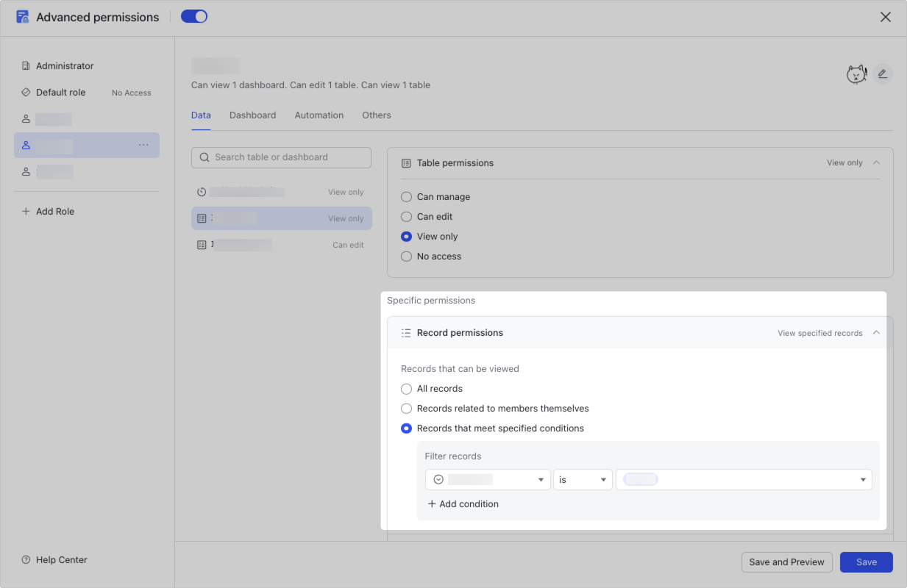The image size is (907, 588).
Task: Close the Advanced permissions dialog
Action: [886, 17]
